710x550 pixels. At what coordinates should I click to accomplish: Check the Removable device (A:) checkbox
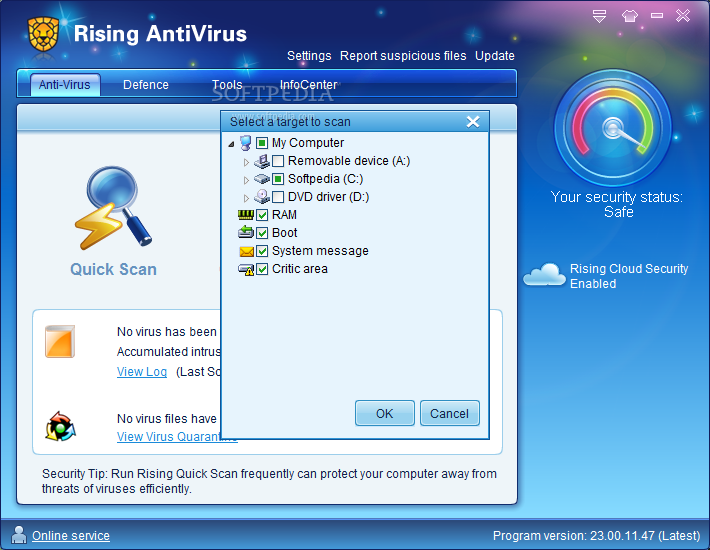pos(278,161)
